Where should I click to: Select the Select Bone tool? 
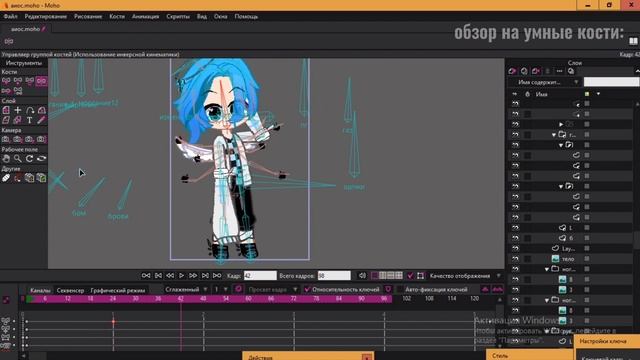click(x=6, y=81)
